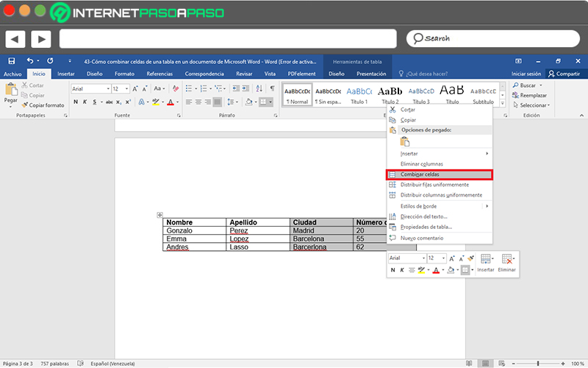Image resolution: width=588 pixels, height=368 pixels.
Task: Click Buscar in the Edición group
Action: 528,85
